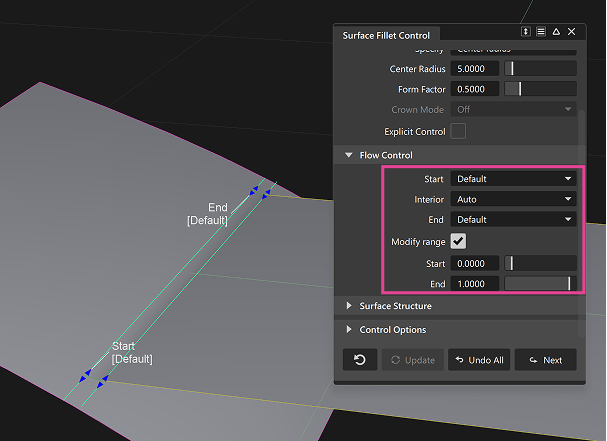Click the Update button
The height and width of the screenshot is (441, 607).
(x=413, y=360)
